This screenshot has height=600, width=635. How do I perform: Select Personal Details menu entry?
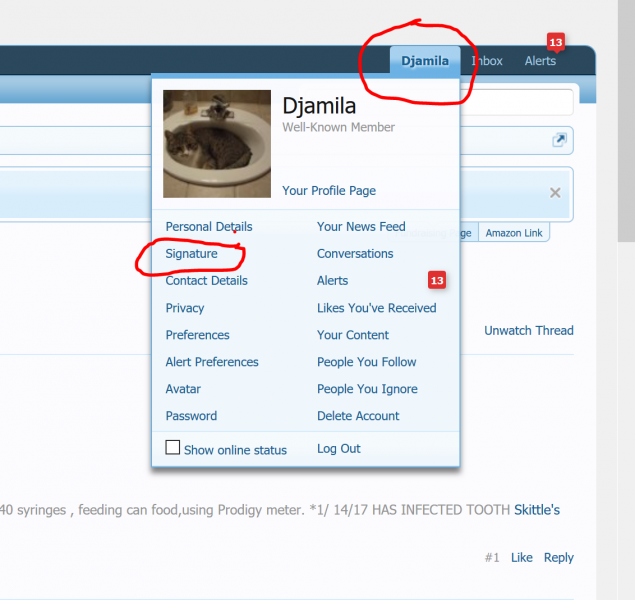[x=209, y=227]
